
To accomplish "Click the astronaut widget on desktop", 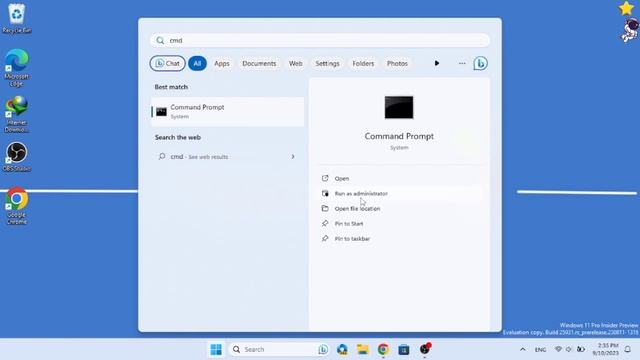I will tap(630, 30).
